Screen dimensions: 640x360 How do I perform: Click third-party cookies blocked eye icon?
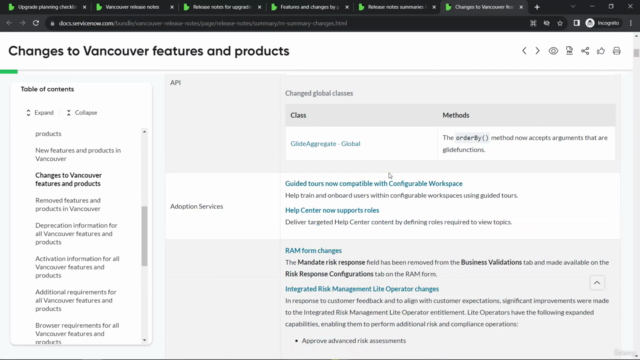pyautogui.click(x=547, y=23)
